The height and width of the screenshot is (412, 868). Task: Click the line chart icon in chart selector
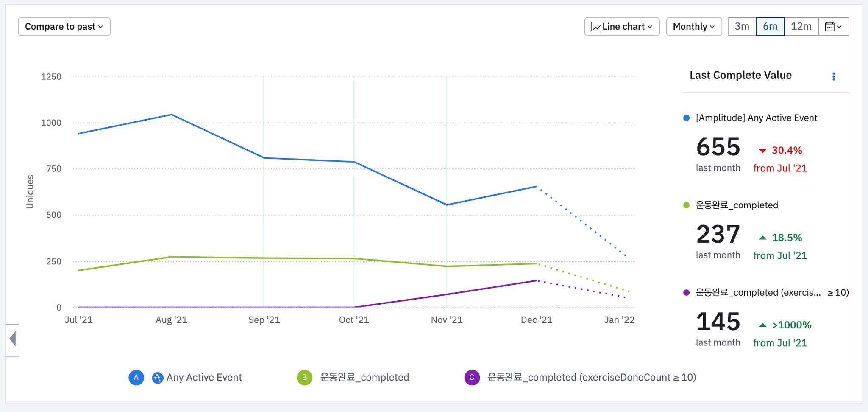(595, 27)
